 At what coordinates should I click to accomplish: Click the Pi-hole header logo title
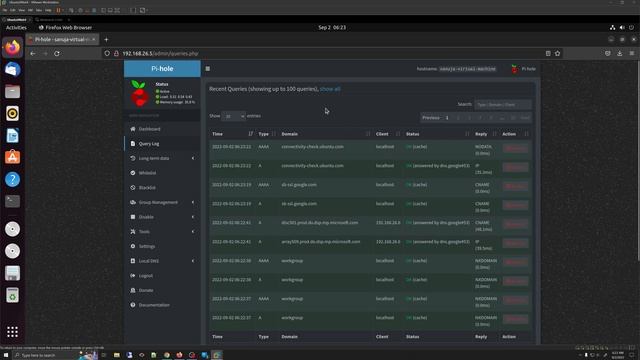162,69
